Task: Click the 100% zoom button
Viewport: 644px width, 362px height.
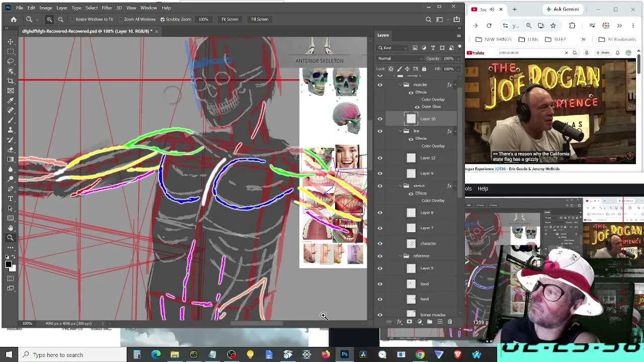Action: point(203,19)
